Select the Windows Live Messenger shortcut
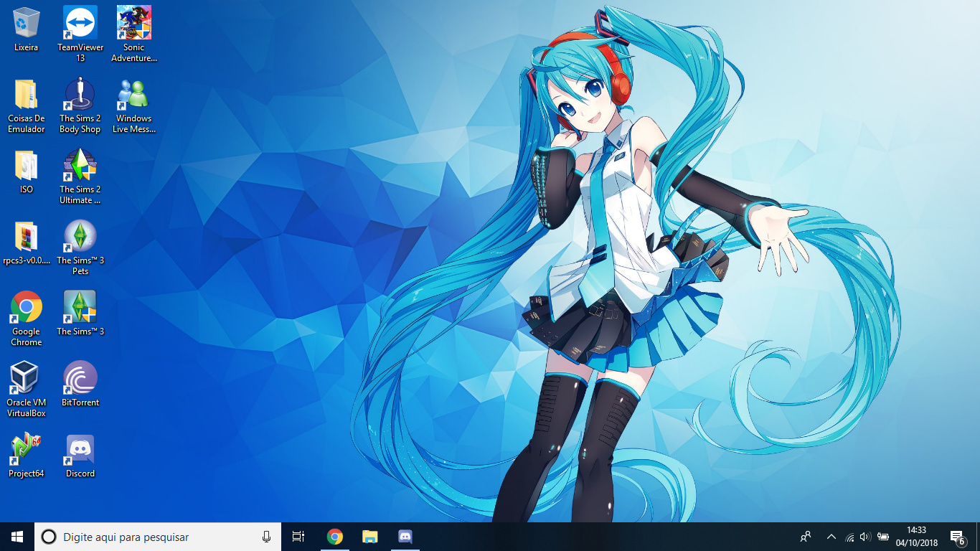The width and height of the screenshot is (980, 551). click(x=134, y=106)
